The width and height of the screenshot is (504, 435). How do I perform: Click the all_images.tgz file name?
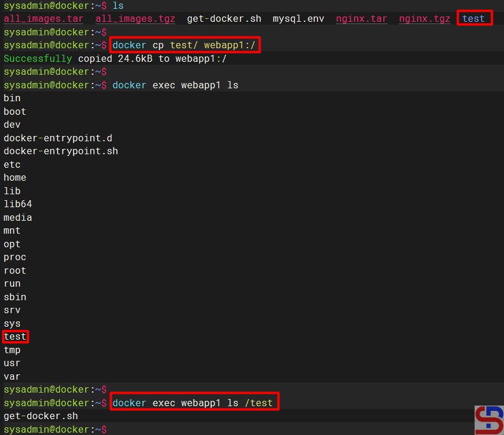coord(135,19)
